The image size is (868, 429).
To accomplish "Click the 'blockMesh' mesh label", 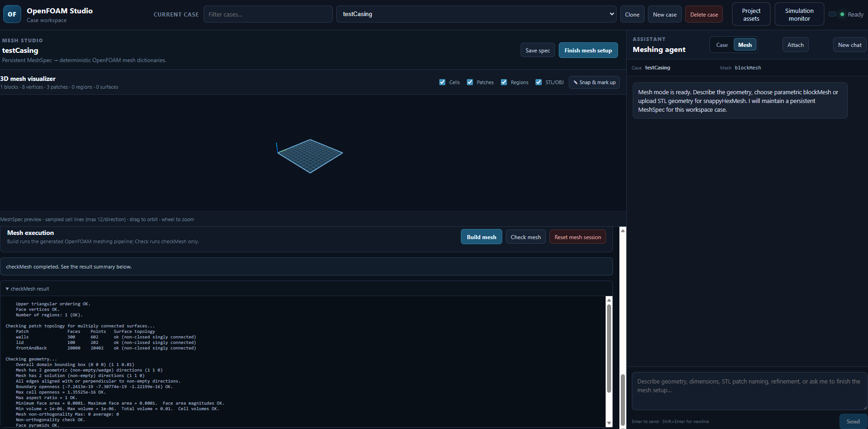I will (748, 68).
